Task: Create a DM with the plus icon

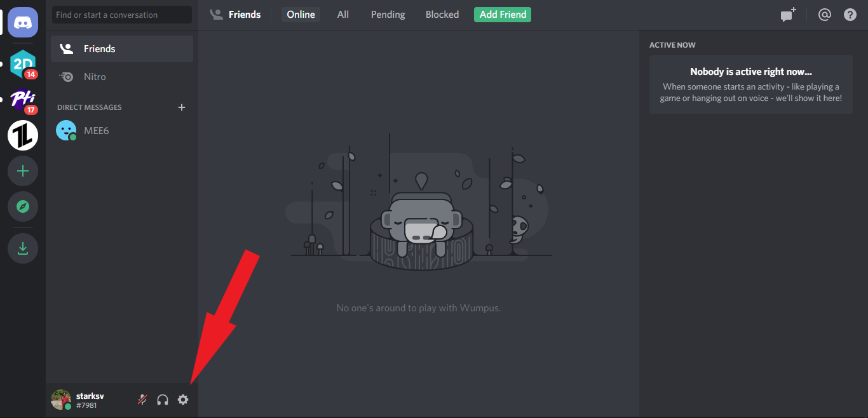Action: click(x=182, y=107)
